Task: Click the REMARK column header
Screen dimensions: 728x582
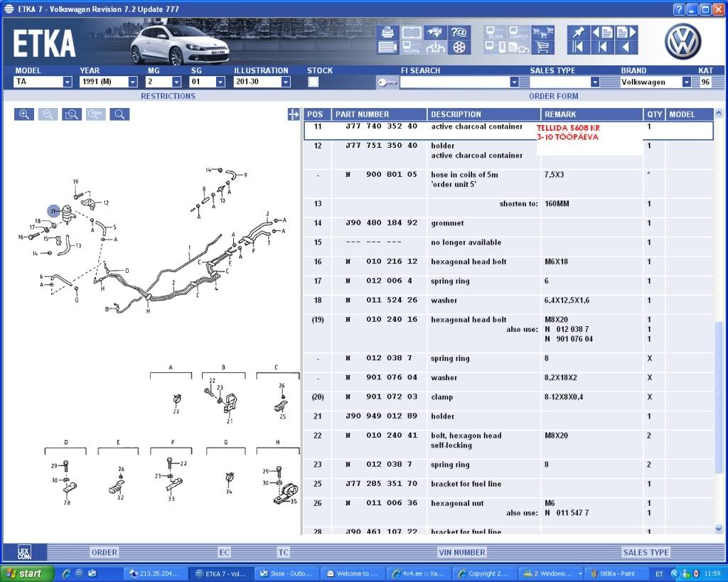Action: 592,114
